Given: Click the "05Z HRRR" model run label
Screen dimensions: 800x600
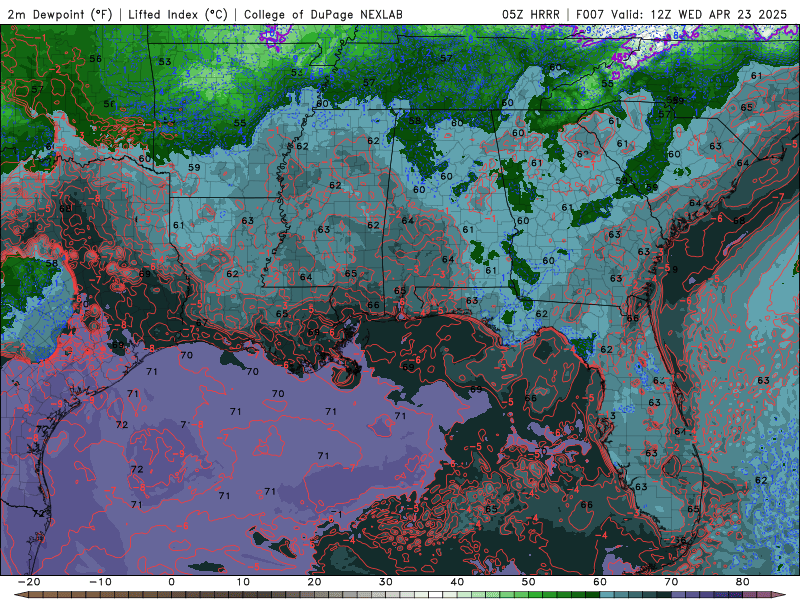Looking at the screenshot, I should pyautogui.click(x=531, y=15).
